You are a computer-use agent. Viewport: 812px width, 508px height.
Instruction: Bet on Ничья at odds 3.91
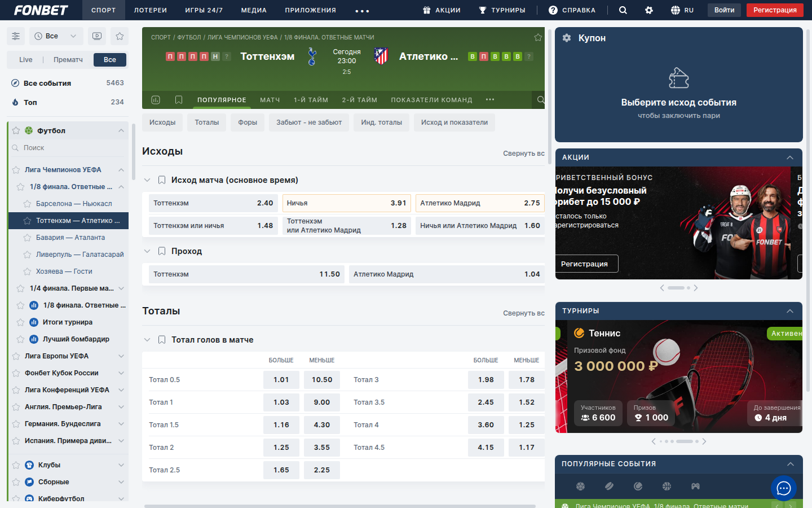point(346,203)
